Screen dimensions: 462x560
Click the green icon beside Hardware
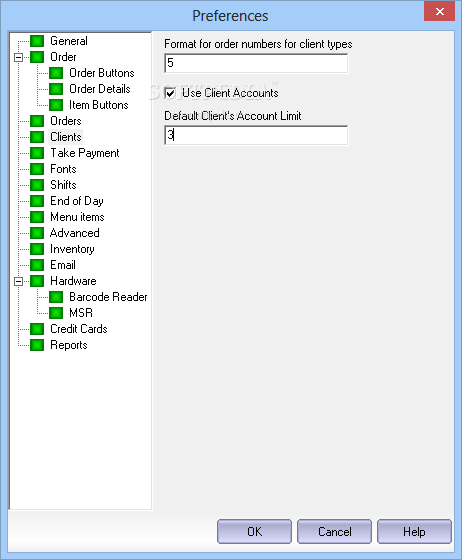pos(37,281)
